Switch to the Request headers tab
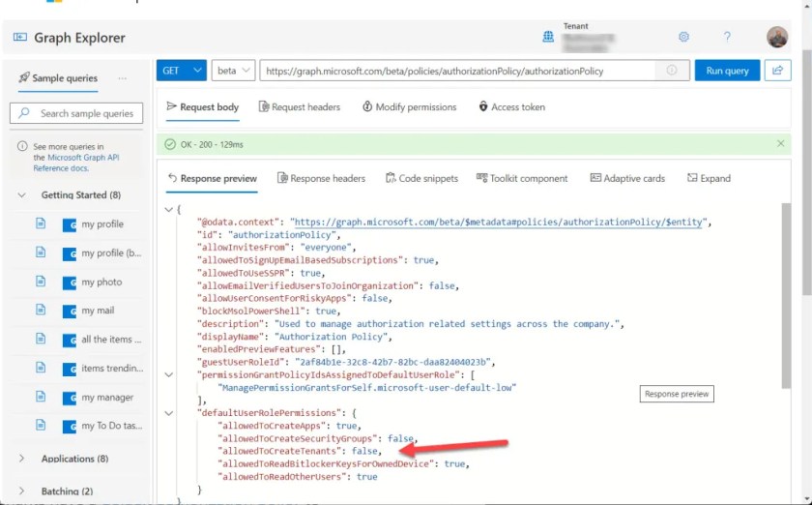This screenshot has width=812, height=505. [300, 107]
